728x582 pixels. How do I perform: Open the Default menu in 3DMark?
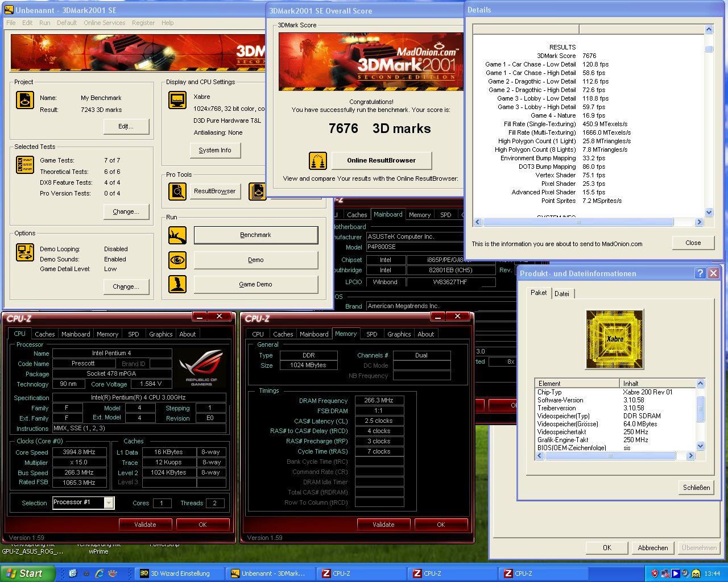click(67, 23)
